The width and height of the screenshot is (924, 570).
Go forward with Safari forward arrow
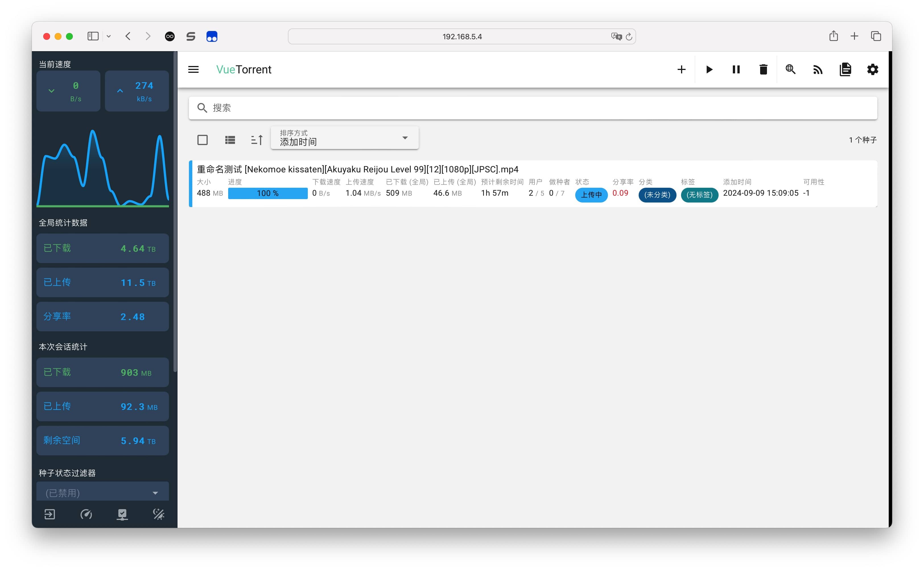(148, 36)
